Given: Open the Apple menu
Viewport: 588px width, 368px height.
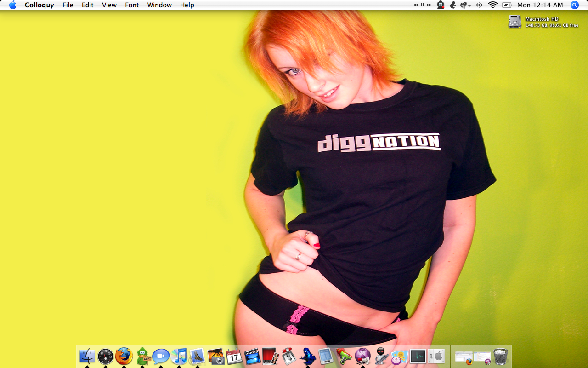Looking at the screenshot, I should (x=12, y=5).
